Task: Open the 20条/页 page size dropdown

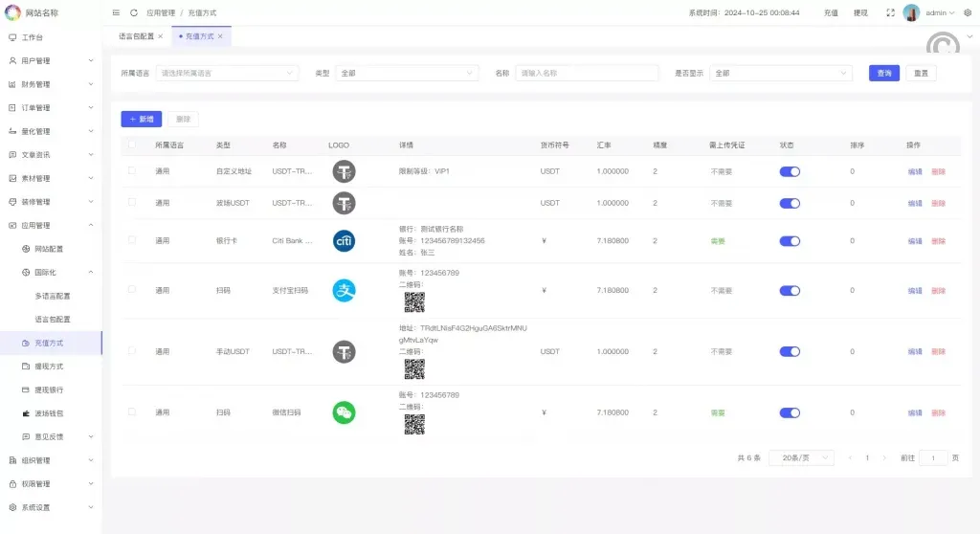Action: coord(800,458)
